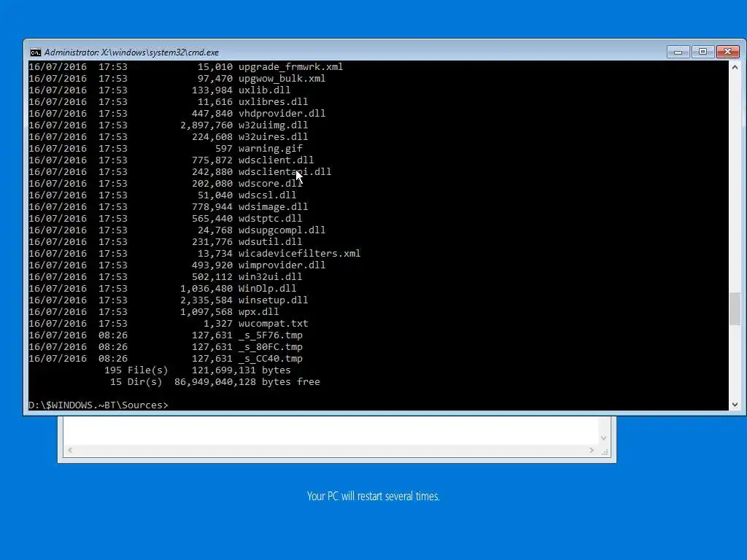The image size is (747, 560).
Task: Select the file name wicadevicefilters.xml
Action: pyautogui.click(x=299, y=253)
